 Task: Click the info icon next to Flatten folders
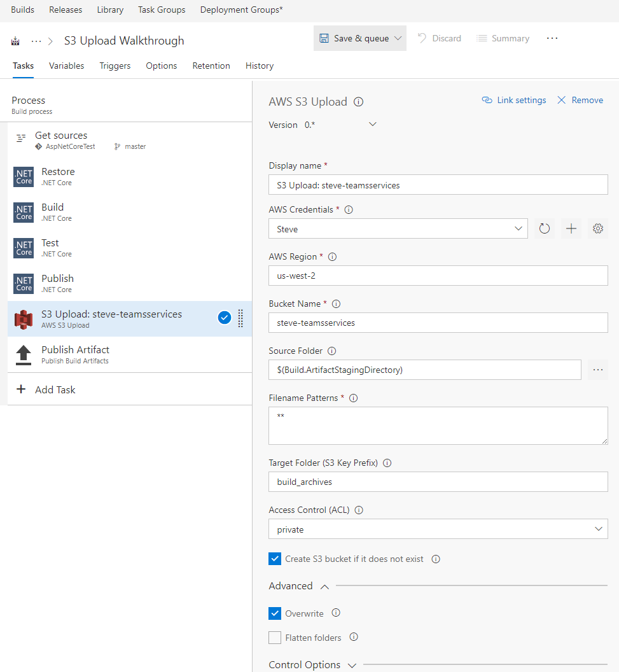(354, 637)
